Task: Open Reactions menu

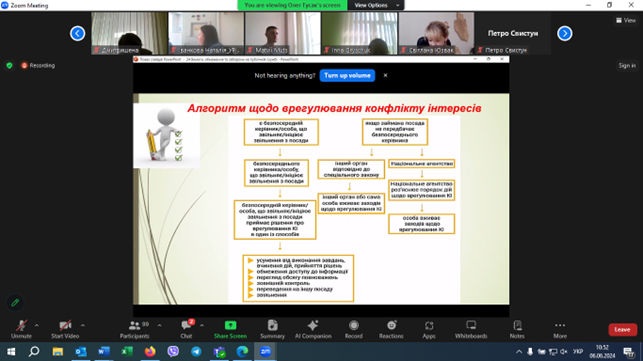Action: tap(391, 329)
